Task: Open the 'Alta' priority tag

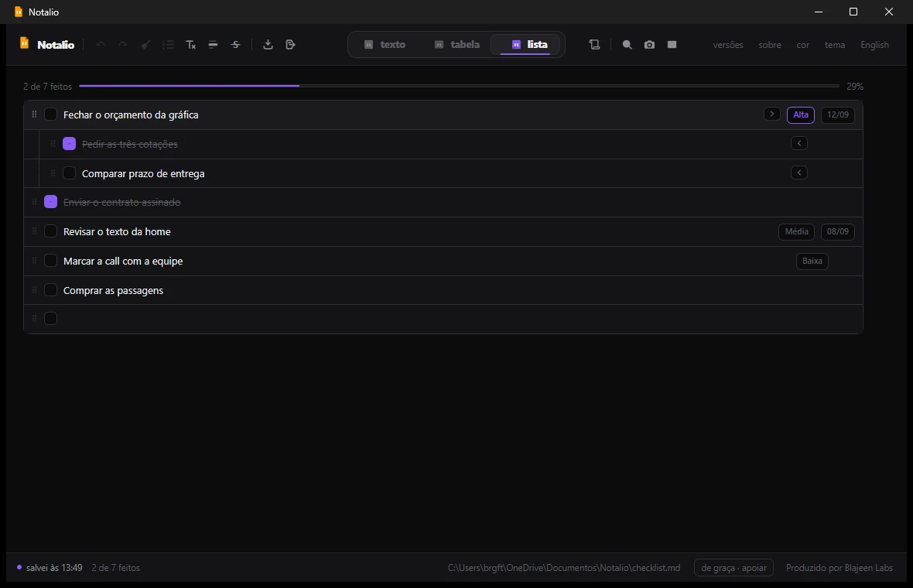Action: [801, 115]
